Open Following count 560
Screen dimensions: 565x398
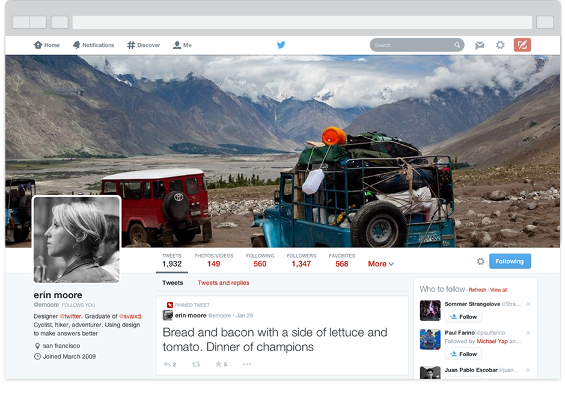(x=260, y=261)
